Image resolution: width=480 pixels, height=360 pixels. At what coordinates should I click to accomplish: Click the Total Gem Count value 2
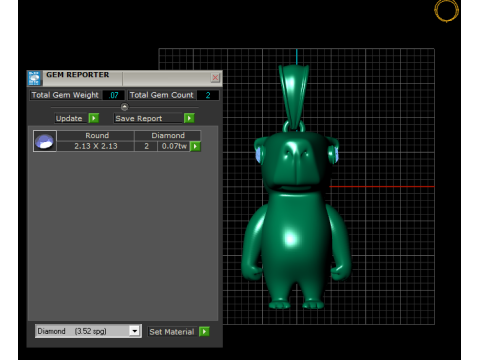(x=208, y=95)
